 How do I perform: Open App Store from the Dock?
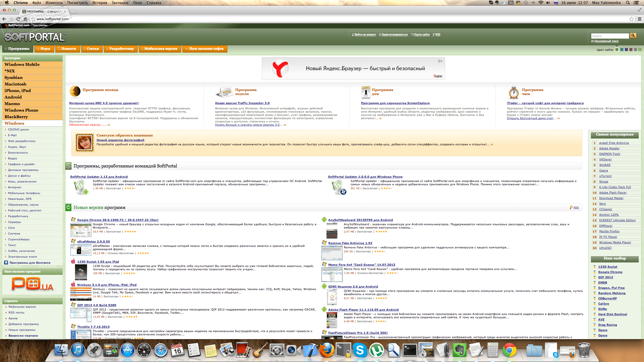click(x=127, y=350)
